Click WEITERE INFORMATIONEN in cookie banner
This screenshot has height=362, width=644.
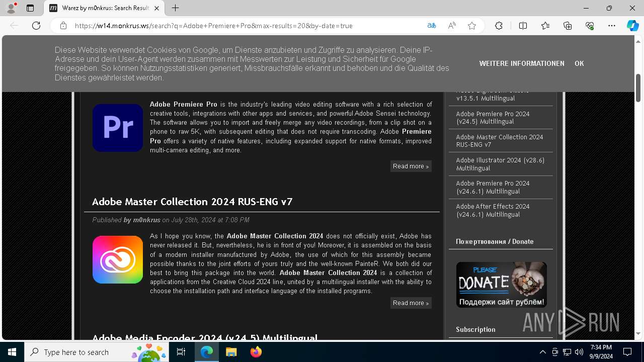[522, 63]
